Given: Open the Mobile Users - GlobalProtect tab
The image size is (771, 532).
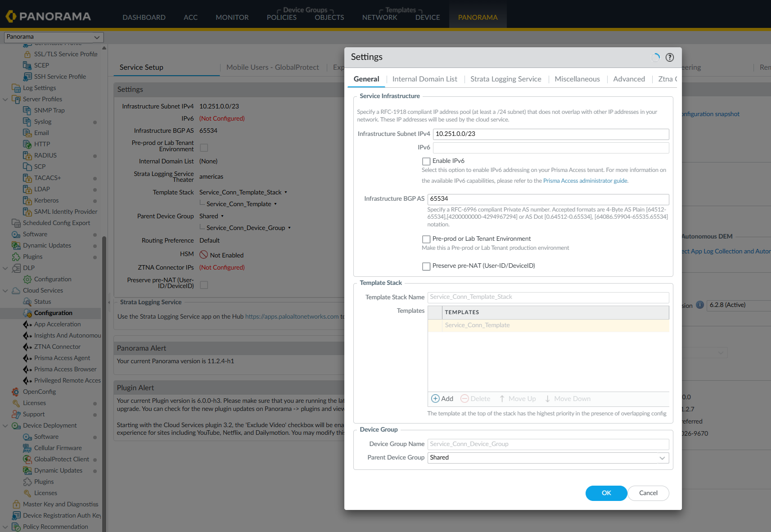Looking at the screenshot, I should [272, 68].
